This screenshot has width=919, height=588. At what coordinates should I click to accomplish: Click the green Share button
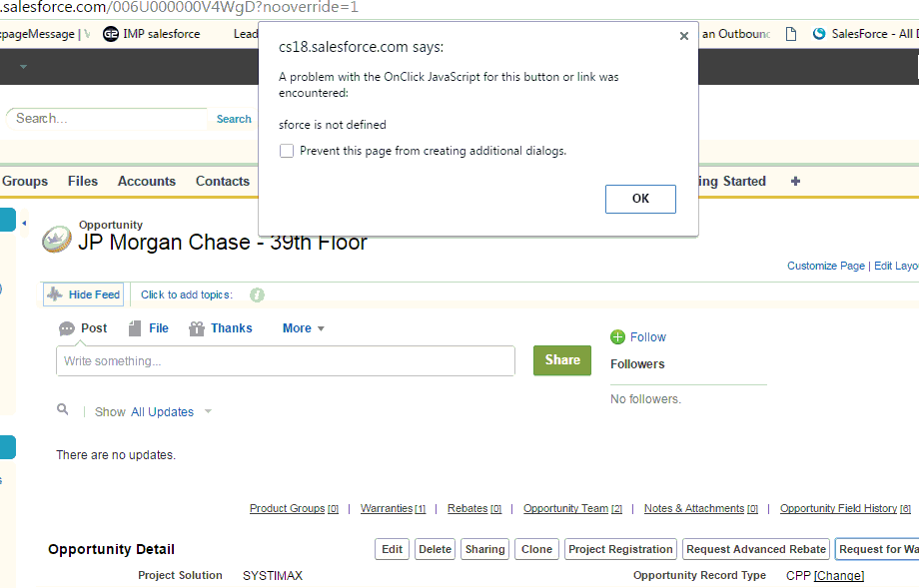click(562, 360)
